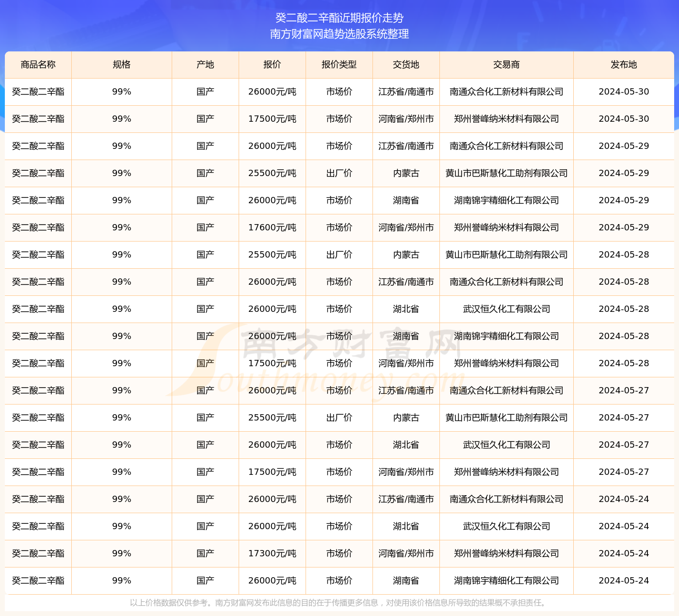Viewport: 679px width, 616px height.
Task: Click 南通众合化工新材料有限公司 in the 2024-05-27 row
Action: (506, 390)
